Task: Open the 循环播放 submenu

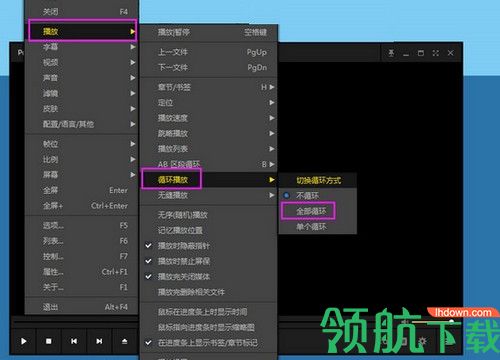Action: [x=209, y=180]
